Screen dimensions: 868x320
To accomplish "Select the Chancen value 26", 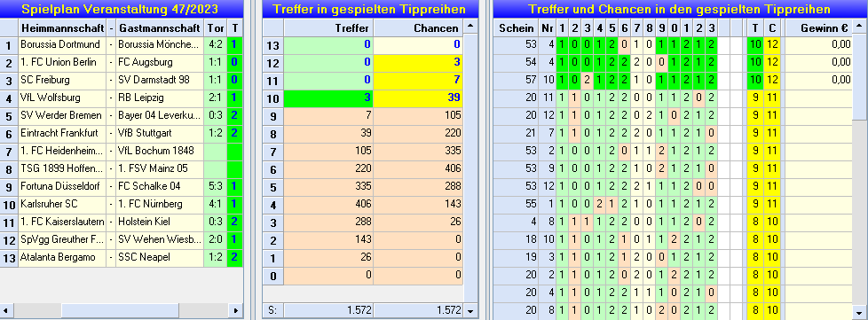I will point(419,222).
